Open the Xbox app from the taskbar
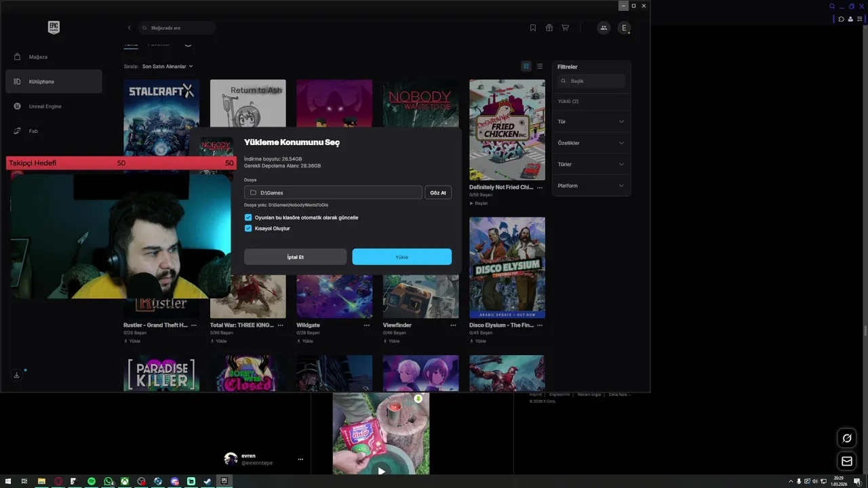The image size is (868, 488). 125,481
